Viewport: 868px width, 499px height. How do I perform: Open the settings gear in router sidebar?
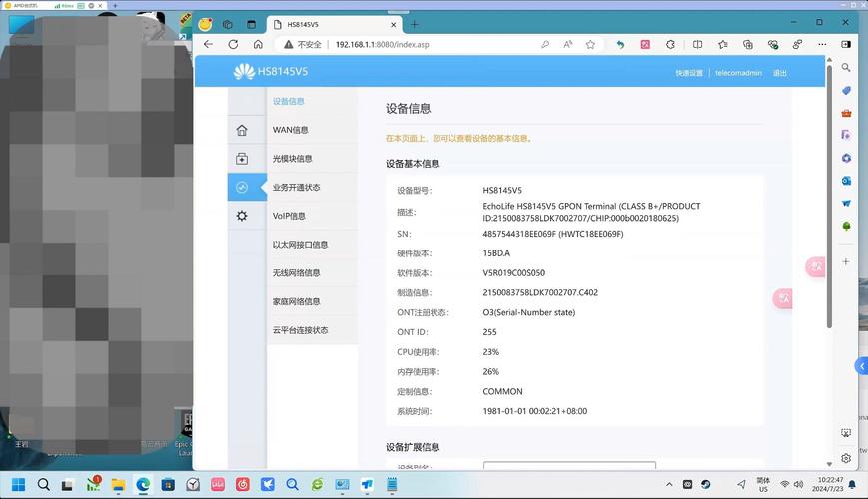242,216
